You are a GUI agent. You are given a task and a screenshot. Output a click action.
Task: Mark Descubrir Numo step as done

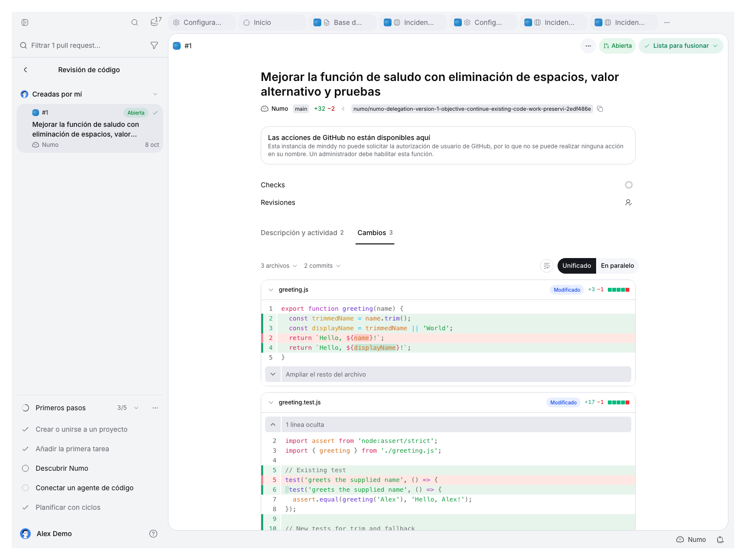[25, 468]
